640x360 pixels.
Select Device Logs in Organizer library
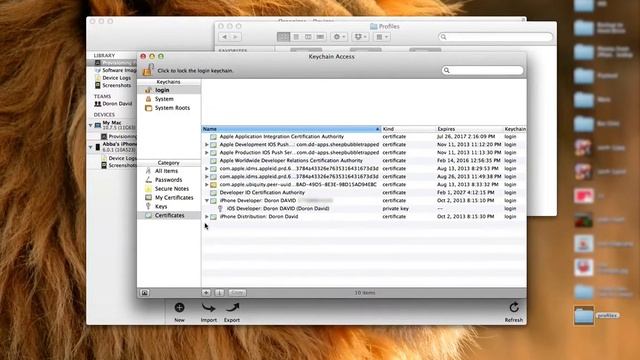coord(113,78)
